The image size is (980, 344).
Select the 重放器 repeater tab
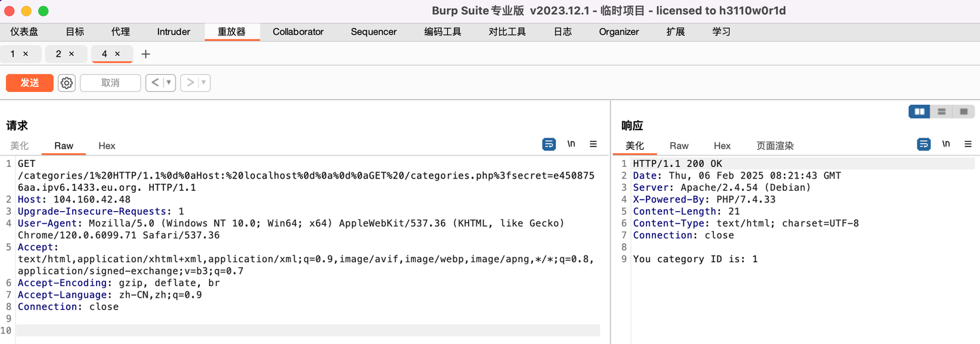[231, 31]
